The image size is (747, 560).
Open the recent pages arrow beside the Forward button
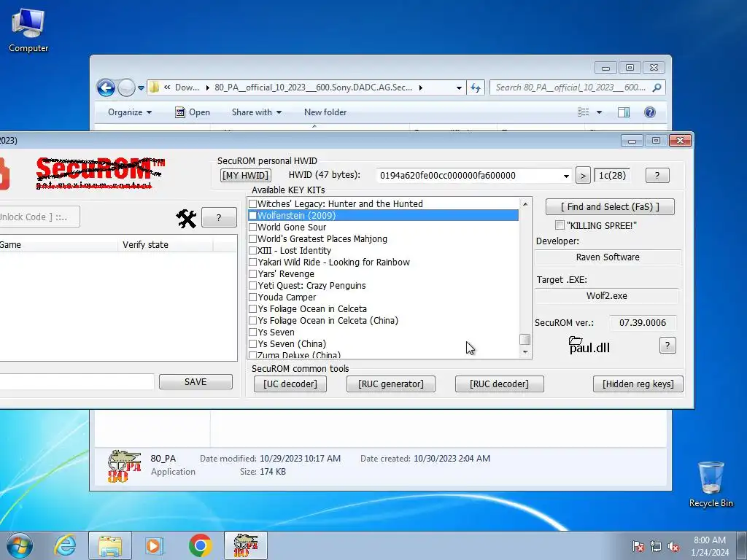(x=141, y=88)
